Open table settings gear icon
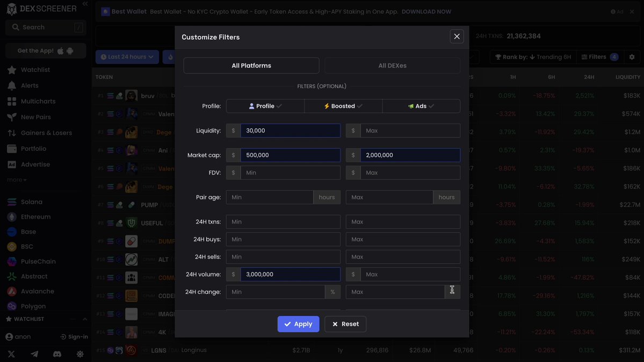 click(632, 57)
